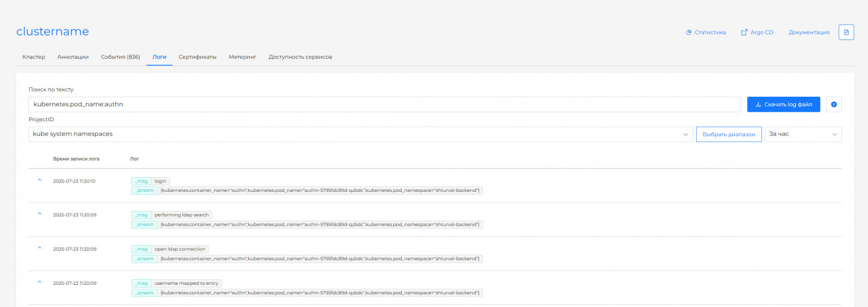Open the 'За час' time range dropdown
Viewport: 868px width, 307px height.
pos(803,134)
